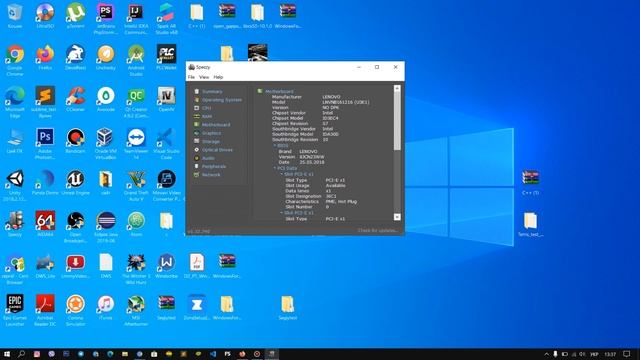
Task: Select the Google Chrome desktop shortcut
Action: tap(15, 60)
